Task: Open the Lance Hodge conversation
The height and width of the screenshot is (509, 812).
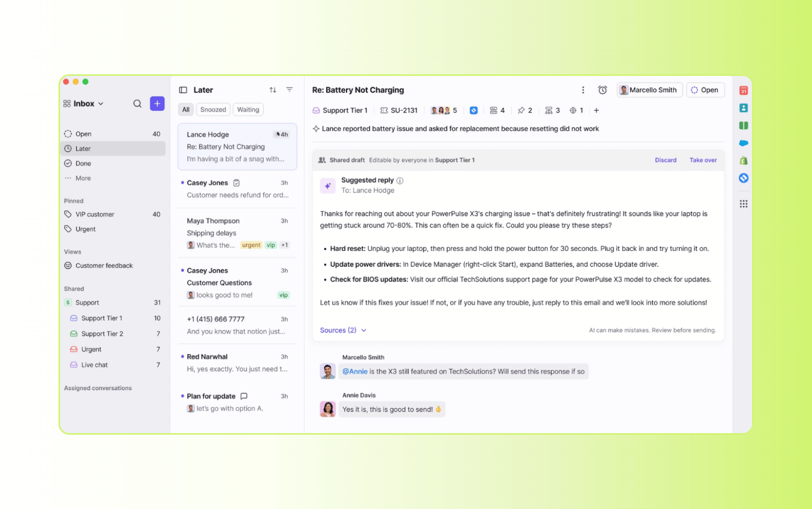Action: pyautogui.click(x=238, y=147)
